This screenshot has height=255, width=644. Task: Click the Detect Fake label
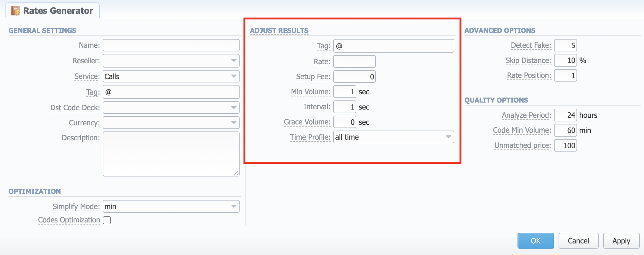coord(531,45)
